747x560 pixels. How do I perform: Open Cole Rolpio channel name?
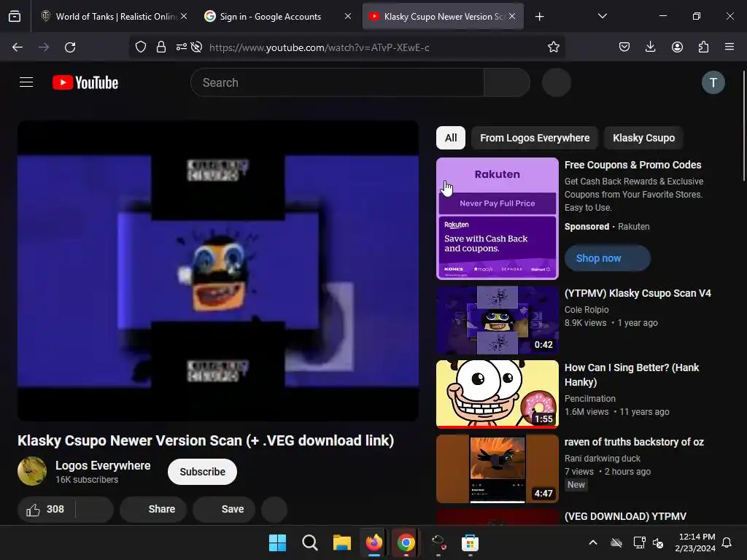click(x=587, y=309)
